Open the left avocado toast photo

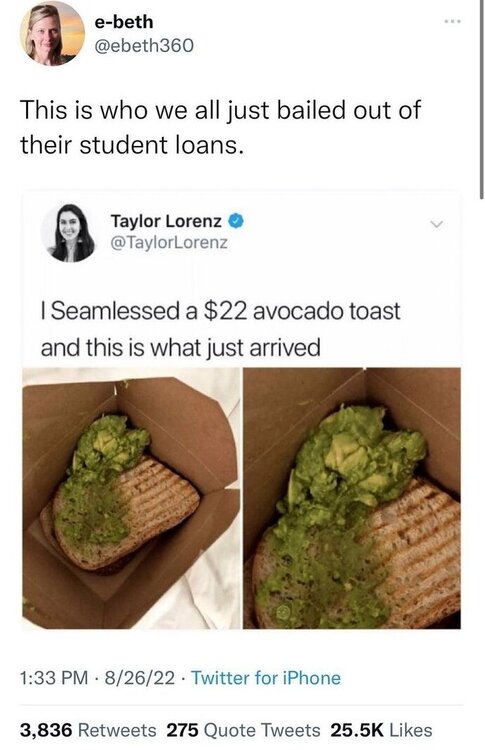pos(131,498)
